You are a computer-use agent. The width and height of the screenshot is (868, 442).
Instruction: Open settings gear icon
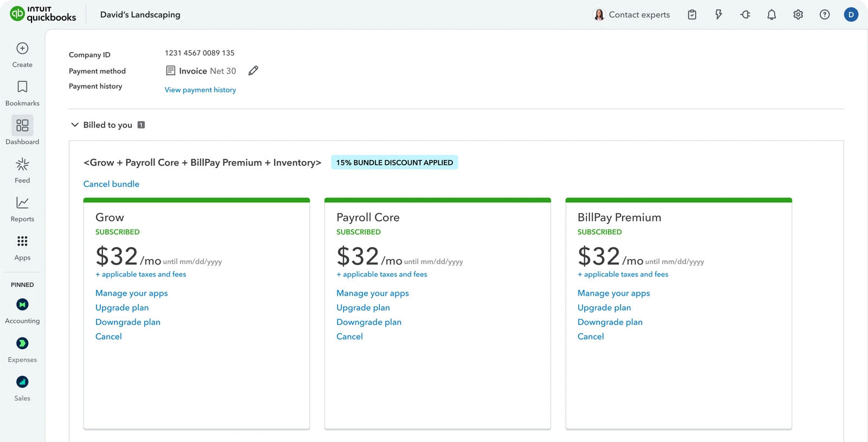tap(798, 15)
